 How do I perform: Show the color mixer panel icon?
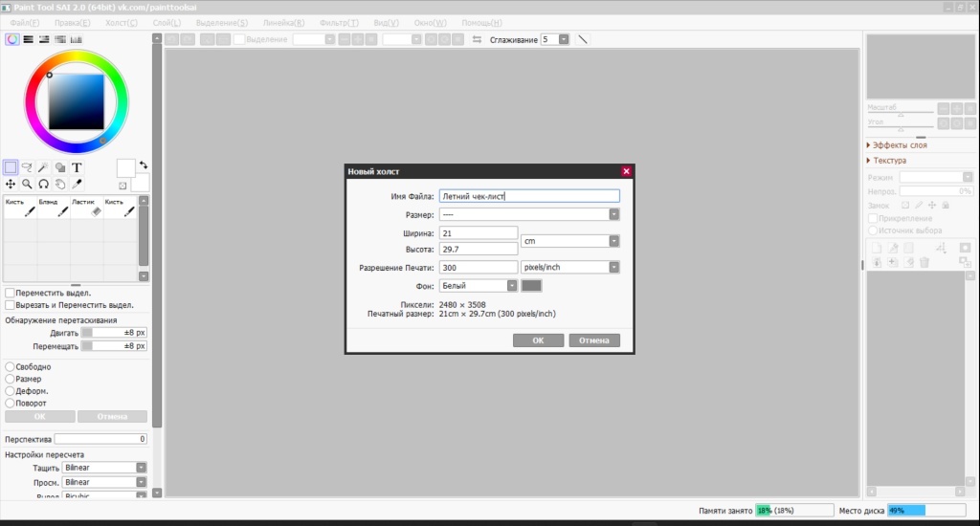point(60,39)
